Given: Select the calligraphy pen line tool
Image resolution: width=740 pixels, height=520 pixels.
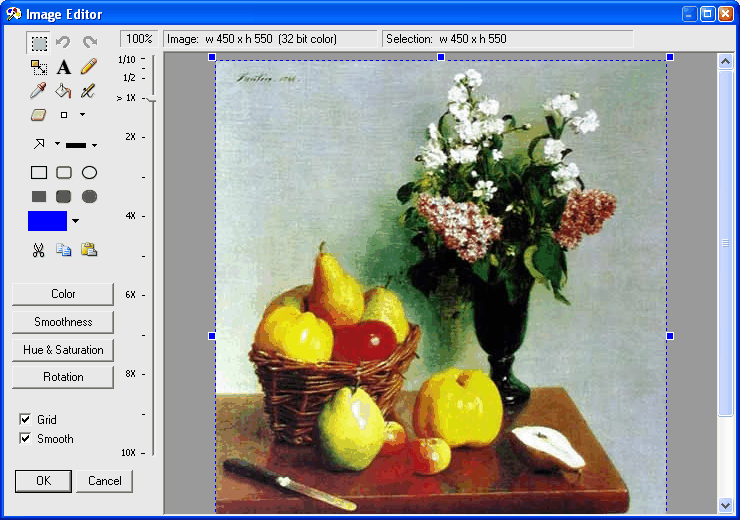Looking at the screenshot, I should pos(88,91).
